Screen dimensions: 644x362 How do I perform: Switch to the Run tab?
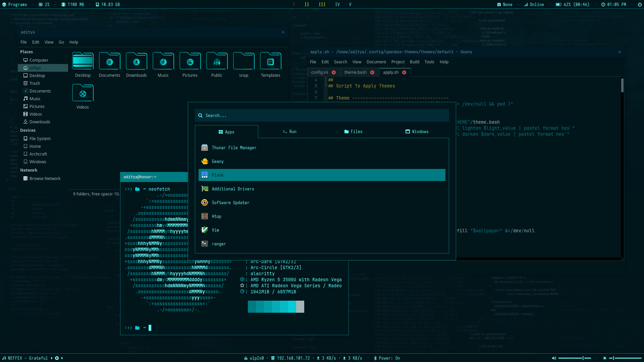coord(289,132)
